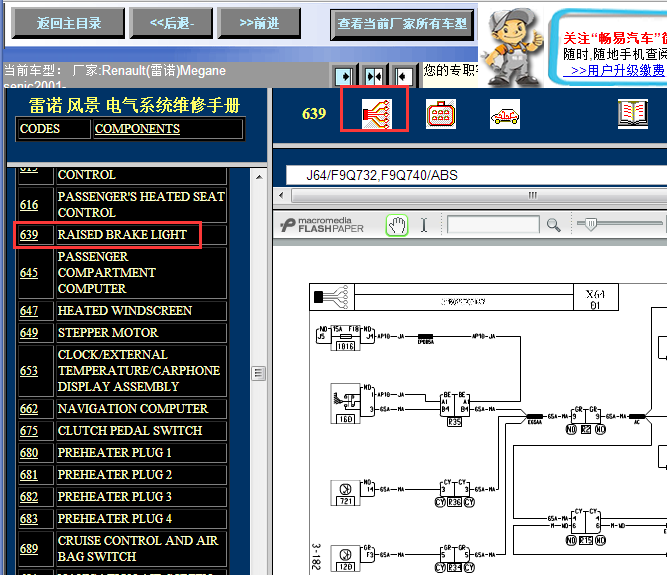This screenshot has width=667, height=575.
Task: Select the FlashPaper text selection tool
Action: pos(424,225)
